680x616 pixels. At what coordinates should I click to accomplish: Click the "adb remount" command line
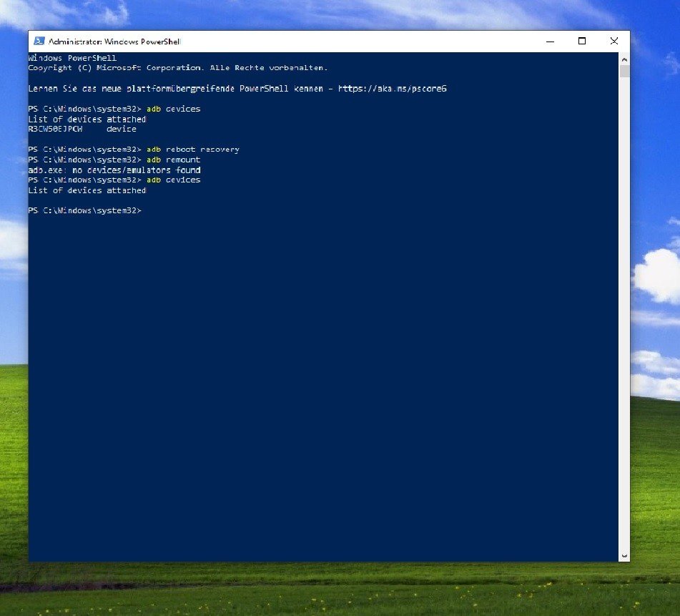173,160
